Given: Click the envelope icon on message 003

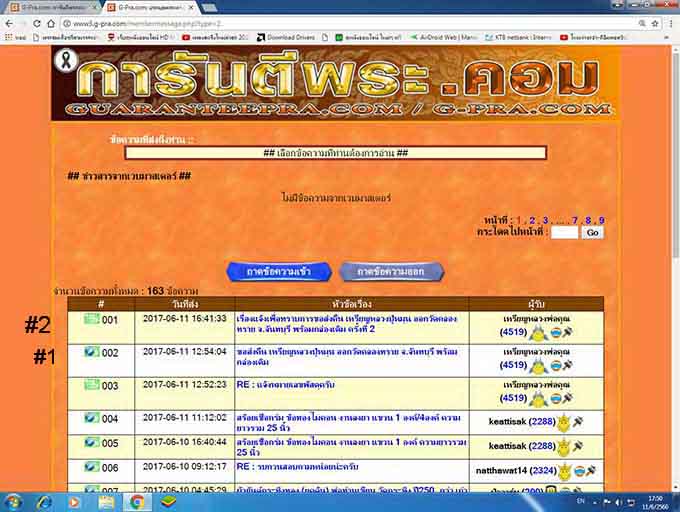Looking at the screenshot, I should [92, 385].
